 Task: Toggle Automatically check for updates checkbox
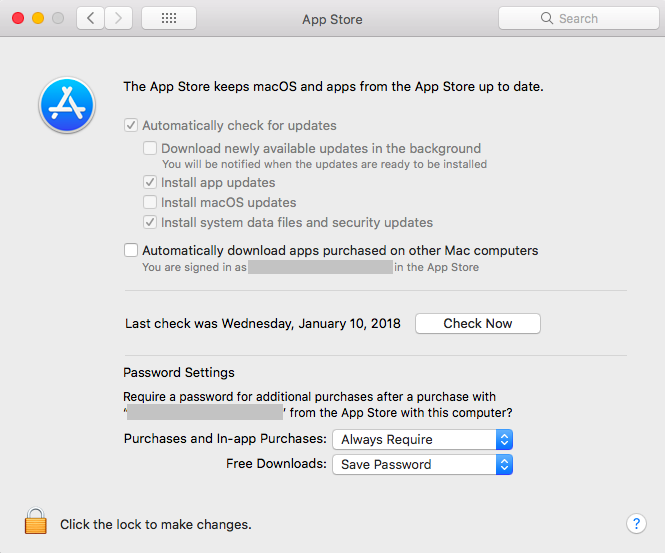coord(131,126)
